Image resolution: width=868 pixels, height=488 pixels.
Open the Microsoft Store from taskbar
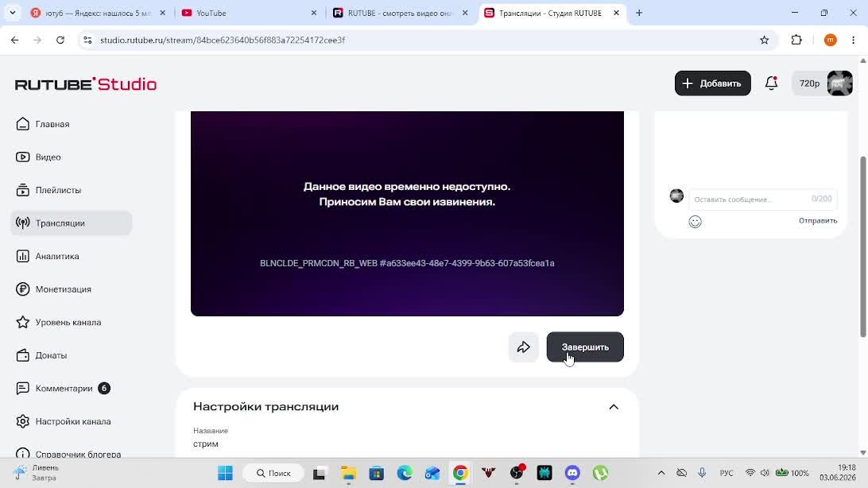pyautogui.click(x=377, y=473)
